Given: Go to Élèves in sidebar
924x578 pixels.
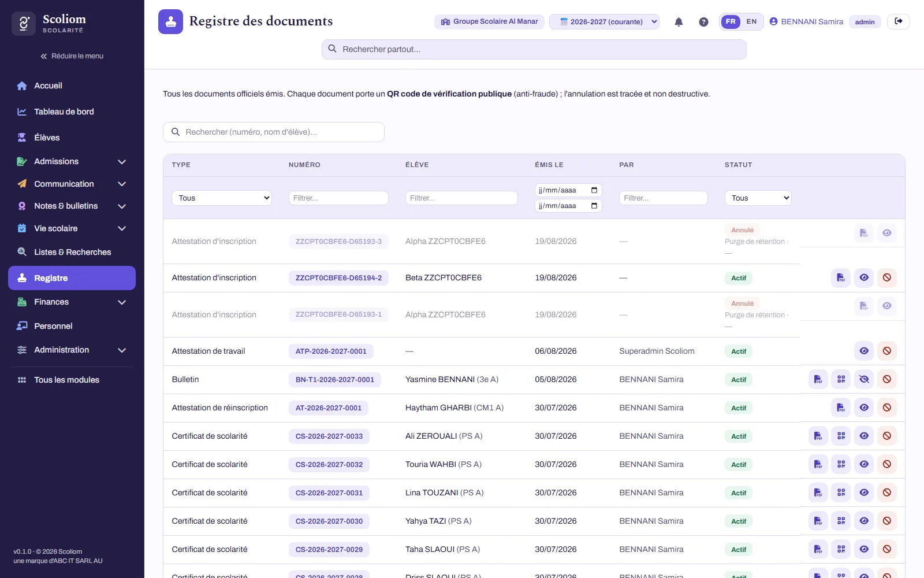Looking at the screenshot, I should 72,138.
